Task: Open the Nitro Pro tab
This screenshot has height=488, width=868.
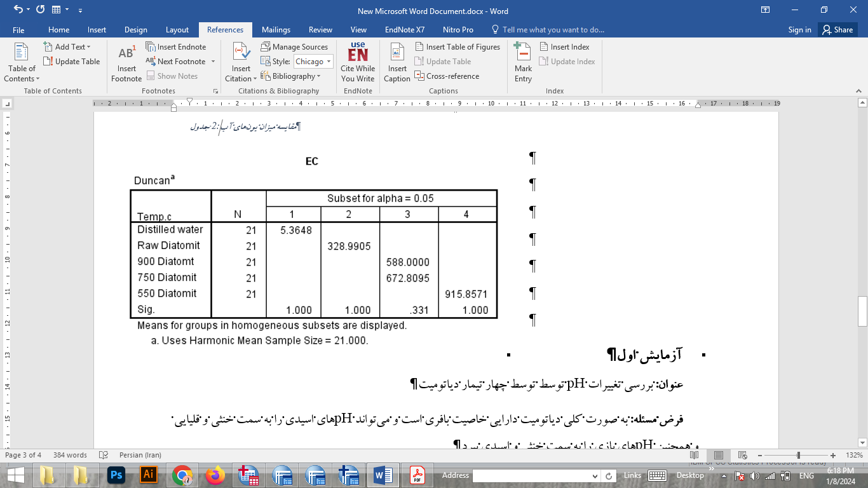Action: pos(458,30)
